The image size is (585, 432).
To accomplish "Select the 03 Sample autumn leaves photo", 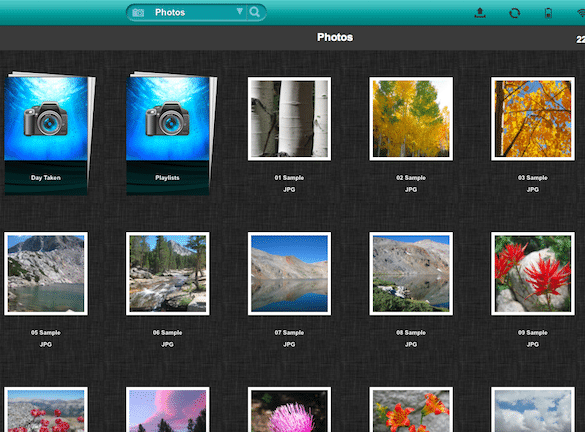I will (533, 119).
